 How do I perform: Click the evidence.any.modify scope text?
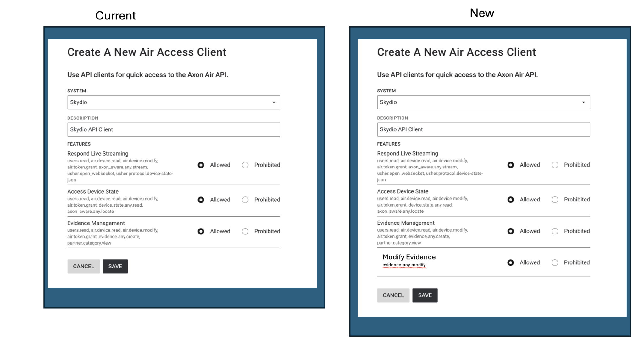point(404,265)
